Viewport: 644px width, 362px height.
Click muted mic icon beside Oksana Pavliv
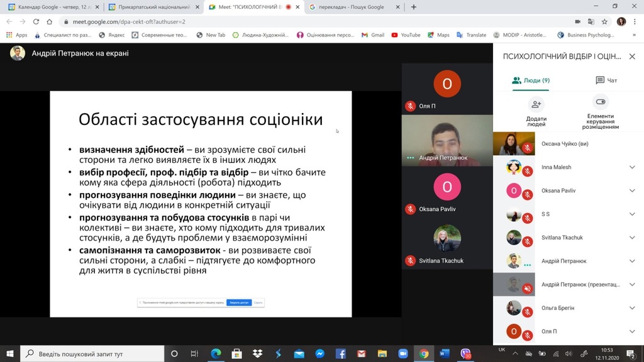[528, 194]
